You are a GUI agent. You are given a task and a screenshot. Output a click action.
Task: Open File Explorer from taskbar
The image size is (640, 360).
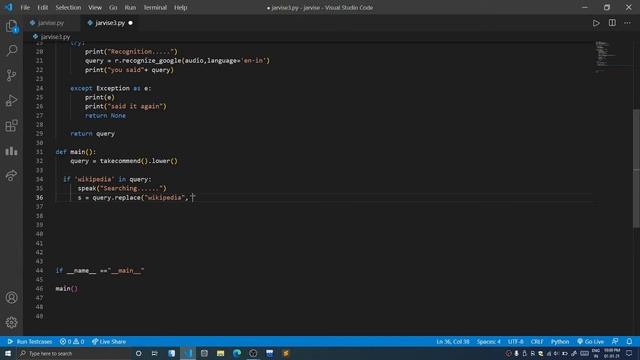click(220, 353)
